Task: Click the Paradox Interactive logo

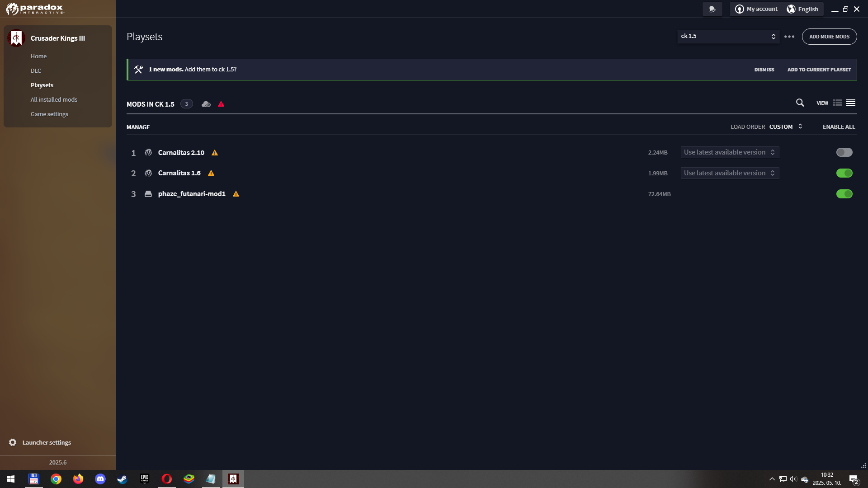Action: point(35,9)
